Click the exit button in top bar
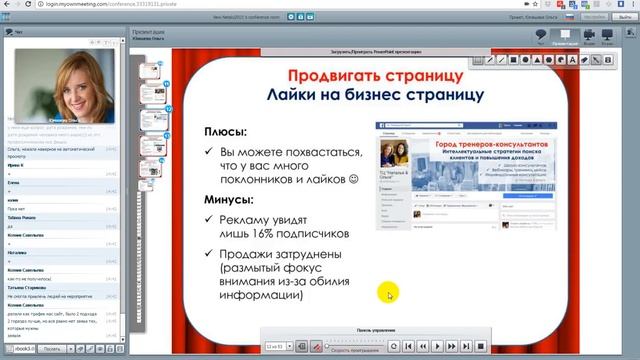This screenshot has width=640, height=360. pyautogui.click(x=625, y=17)
